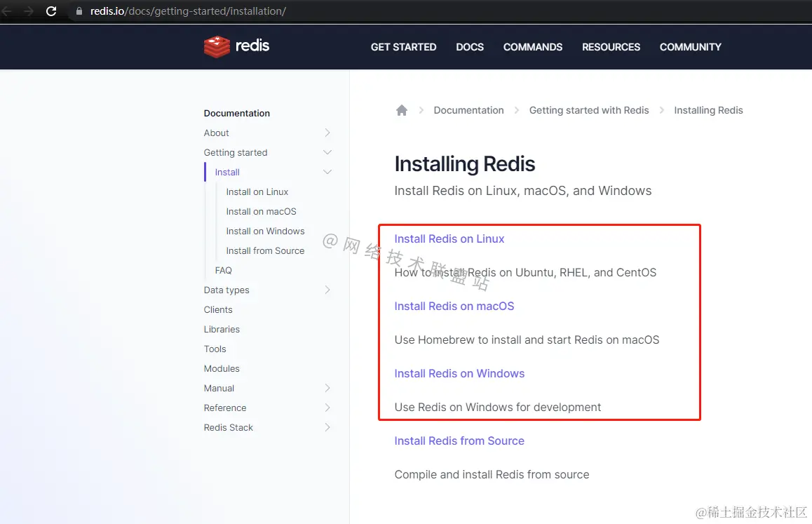Open Install from Source in the sidebar
Screen dimensions: 812x524
point(265,251)
